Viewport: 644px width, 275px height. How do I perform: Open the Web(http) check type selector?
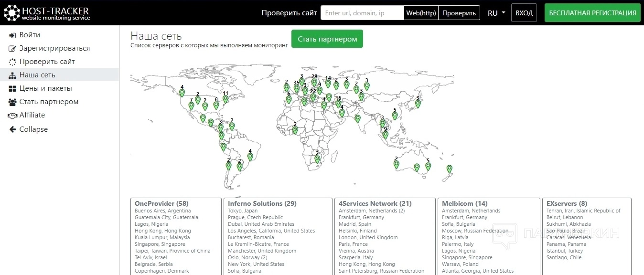tap(421, 13)
